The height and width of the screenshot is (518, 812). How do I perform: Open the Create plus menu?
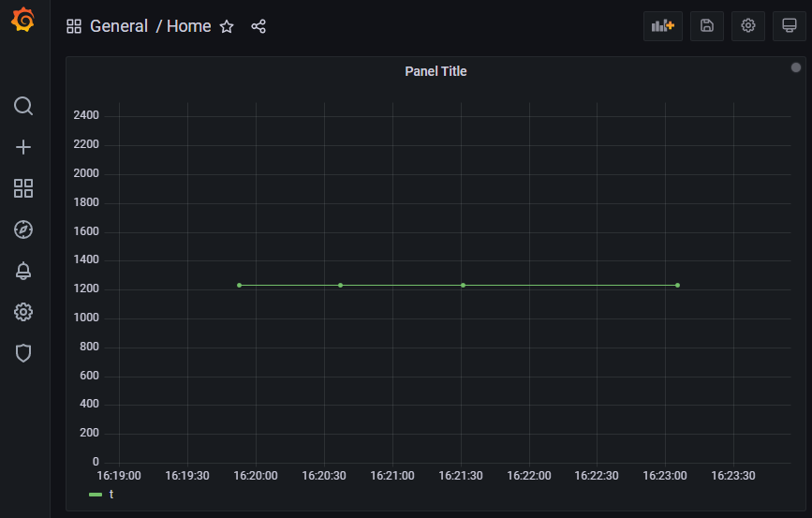(x=23, y=147)
